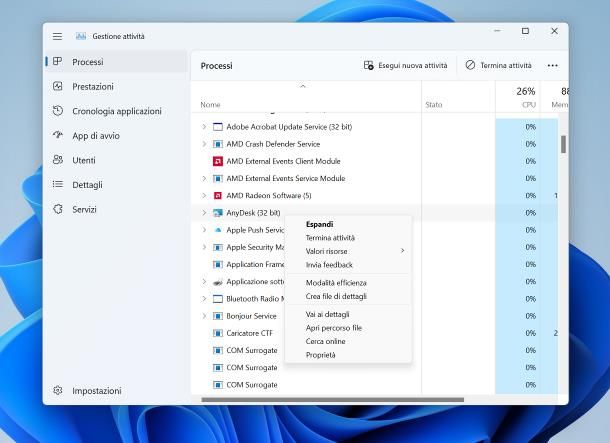Click the AMD Radeon Software icon

218,196
